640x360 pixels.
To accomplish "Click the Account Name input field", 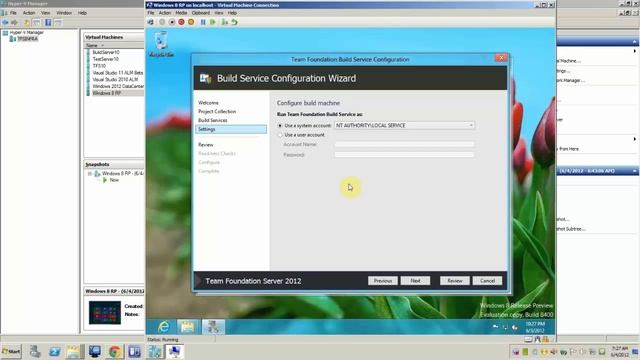I will [x=404, y=144].
